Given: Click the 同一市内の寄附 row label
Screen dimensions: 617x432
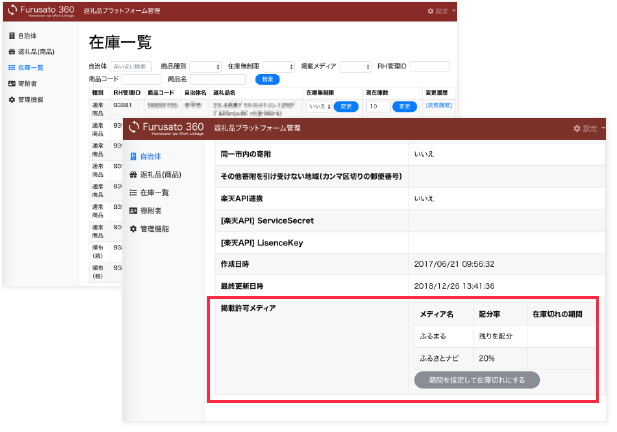Looking at the screenshot, I should [246, 154].
